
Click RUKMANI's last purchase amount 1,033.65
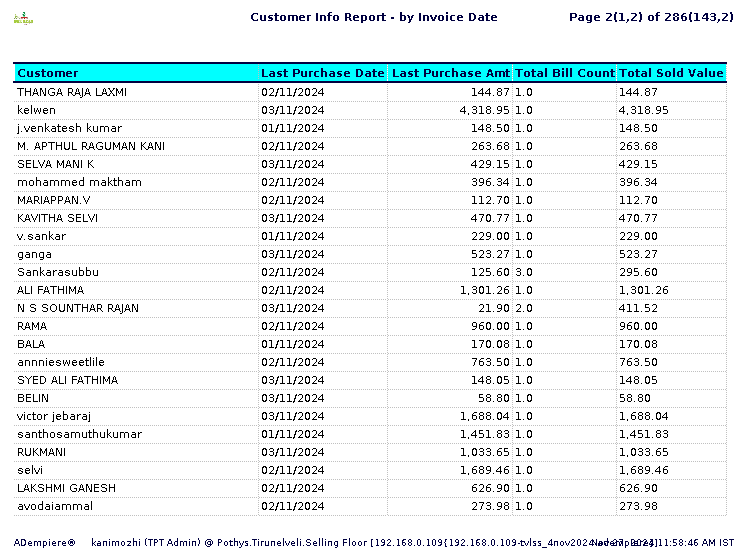pos(485,452)
